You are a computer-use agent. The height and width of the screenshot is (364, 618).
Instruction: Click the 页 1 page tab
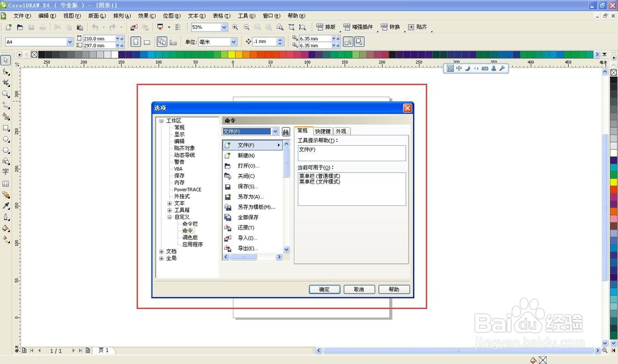pos(104,350)
